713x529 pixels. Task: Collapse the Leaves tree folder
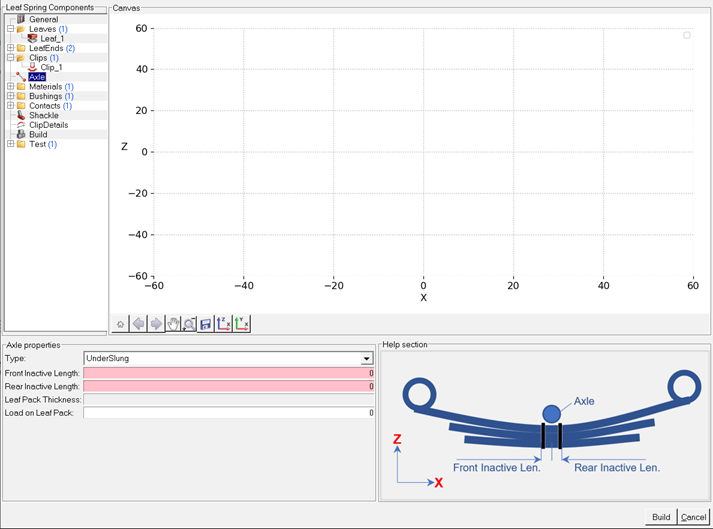[10, 29]
